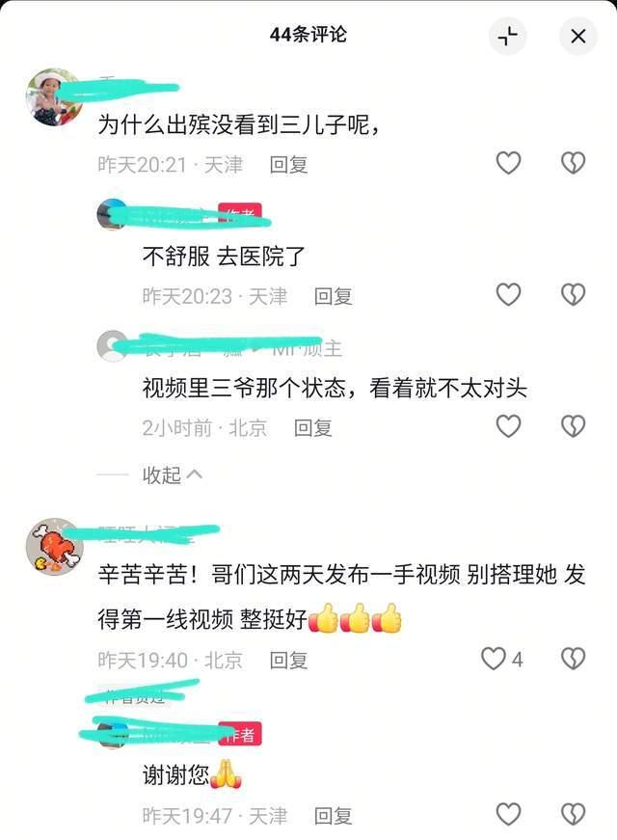Like the comment asking about 三儿子
The width and height of the screenshot is (617, 840).
(x=508, y=163)
